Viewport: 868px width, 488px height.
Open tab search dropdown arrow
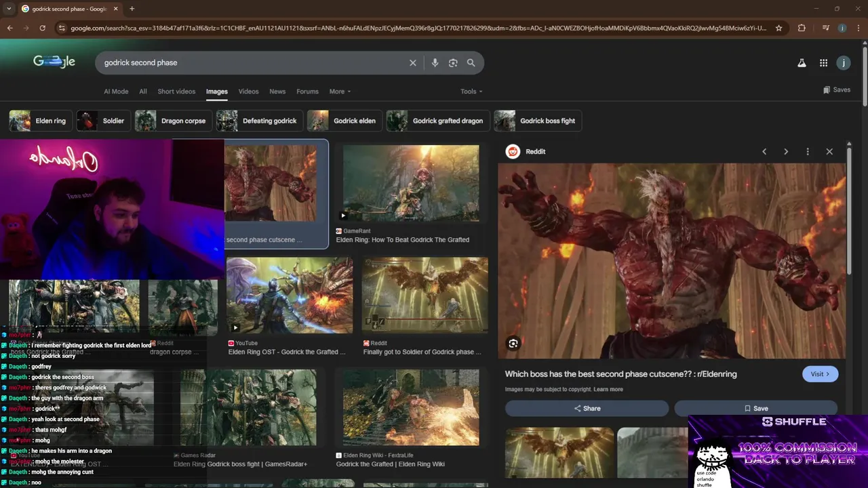click(9, 9)
